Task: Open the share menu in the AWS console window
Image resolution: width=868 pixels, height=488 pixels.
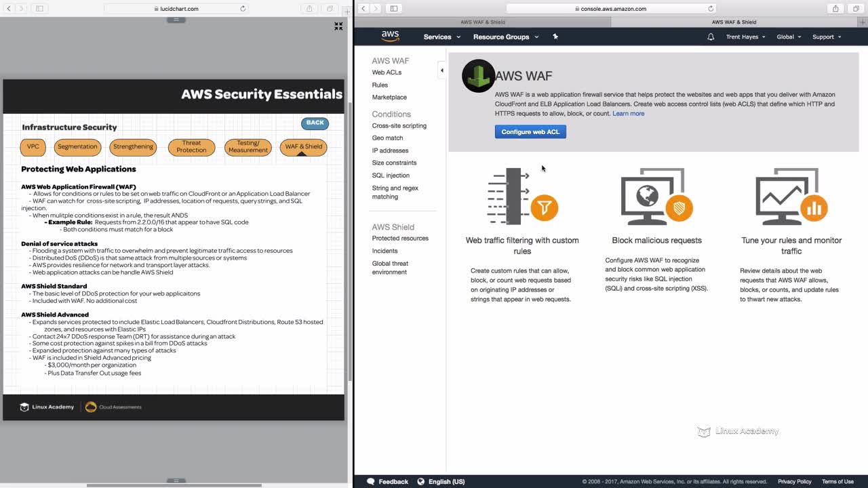Action: pyautogui.click(x=835, y=8)
